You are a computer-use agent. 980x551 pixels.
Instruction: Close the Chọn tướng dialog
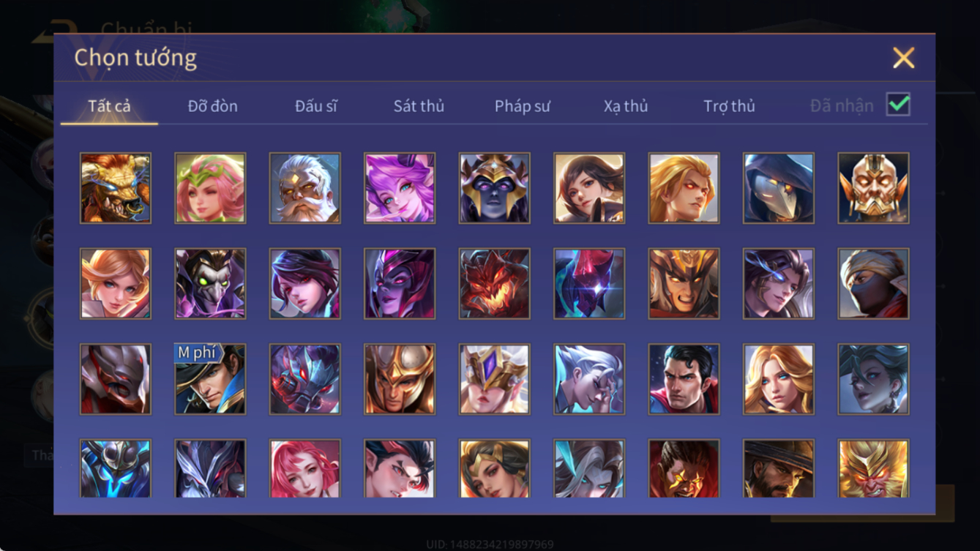903,58
